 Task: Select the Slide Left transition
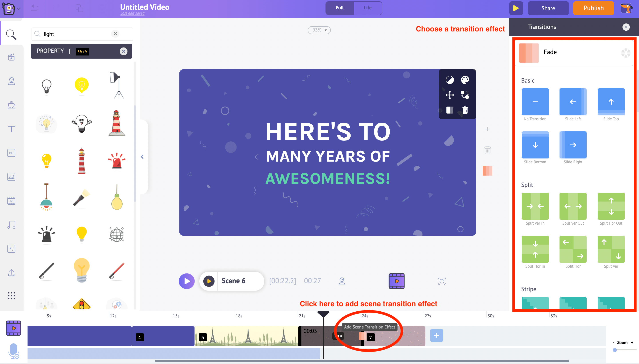(x=573, y=102)
